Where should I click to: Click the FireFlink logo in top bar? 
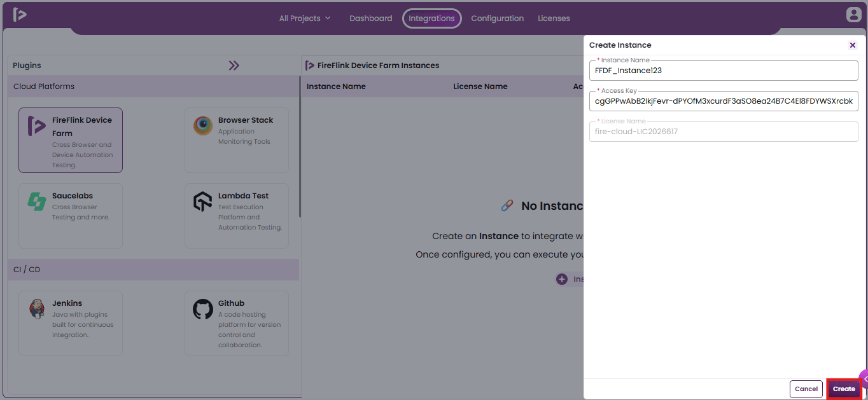coord(20,15)
